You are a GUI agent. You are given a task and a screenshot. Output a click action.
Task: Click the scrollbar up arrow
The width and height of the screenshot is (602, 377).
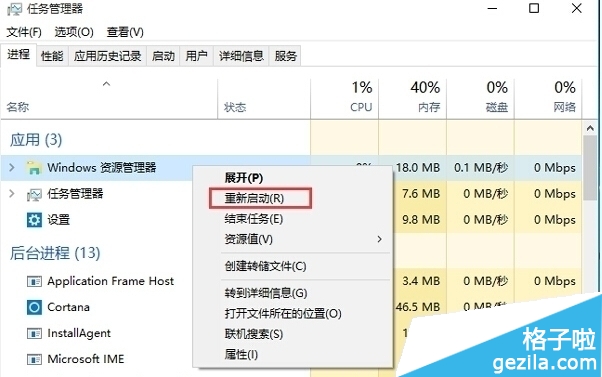(590, 128)
